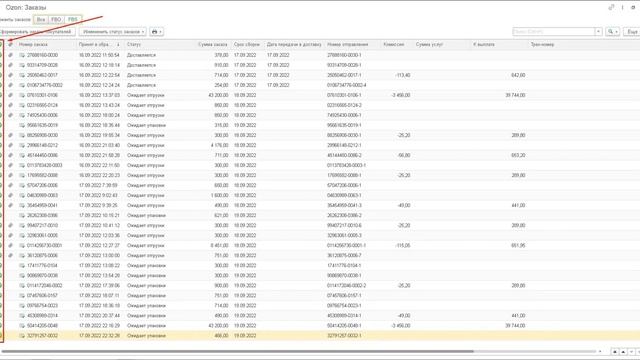The image size is (640, 360).
Task: Click the Сформировать заказы покупателей button
Action: click(37, 31)
